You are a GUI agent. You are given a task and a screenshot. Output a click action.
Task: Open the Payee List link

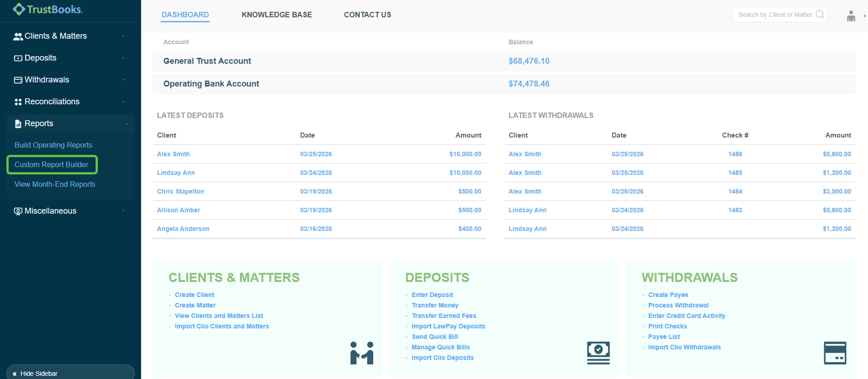point(664,337)
